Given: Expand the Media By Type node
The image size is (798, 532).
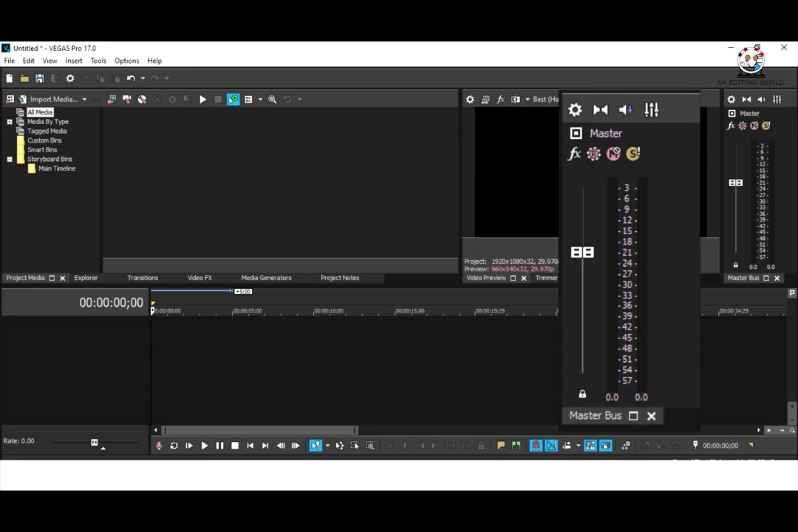Looking at the screenshot, I should 9,122.
